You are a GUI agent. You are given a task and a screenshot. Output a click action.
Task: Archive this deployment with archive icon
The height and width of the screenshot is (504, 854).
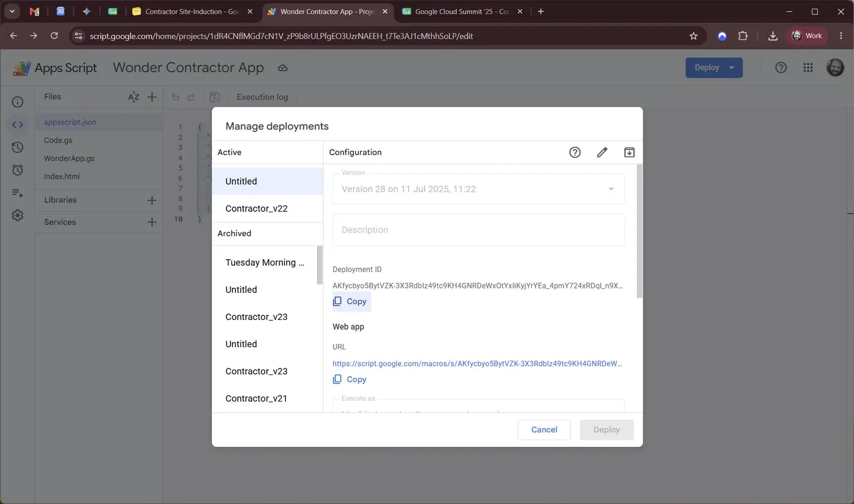pyautogui.click(x=629, y=153)
